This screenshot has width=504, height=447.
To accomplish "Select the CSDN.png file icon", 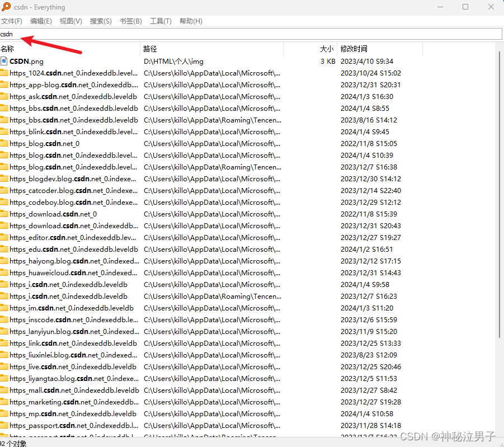I will [x=4, y=61].
